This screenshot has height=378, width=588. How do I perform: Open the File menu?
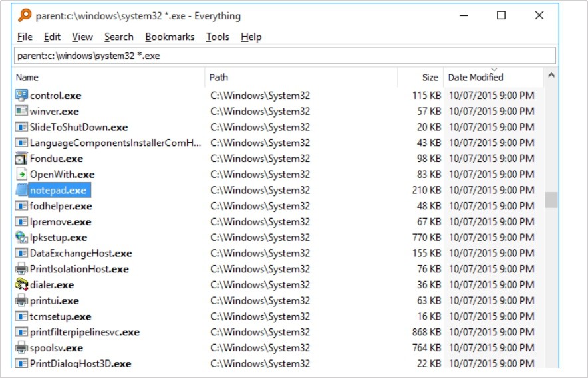(25, 37)
